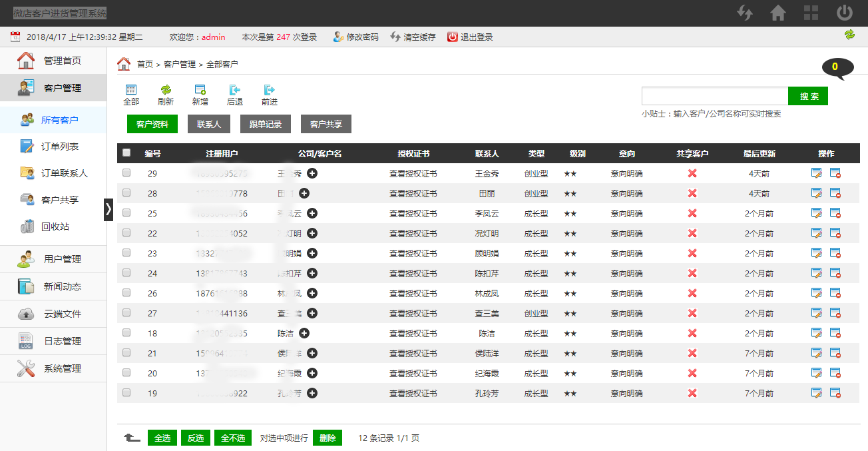Screen dimensions: 868x451
Task: Expand the plus icon in row 25
Action: point(312,213)
